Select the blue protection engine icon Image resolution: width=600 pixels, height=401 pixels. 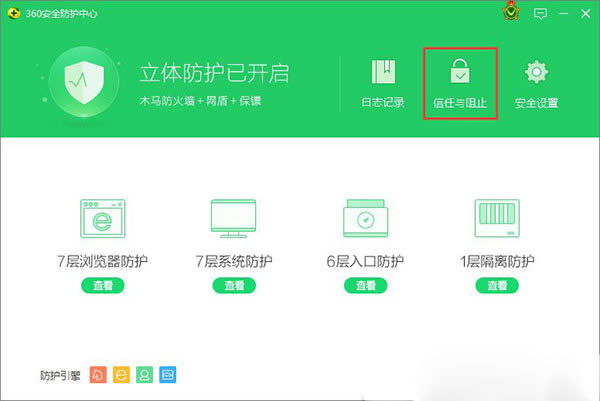pyautogui.click(x=167, y=376)
